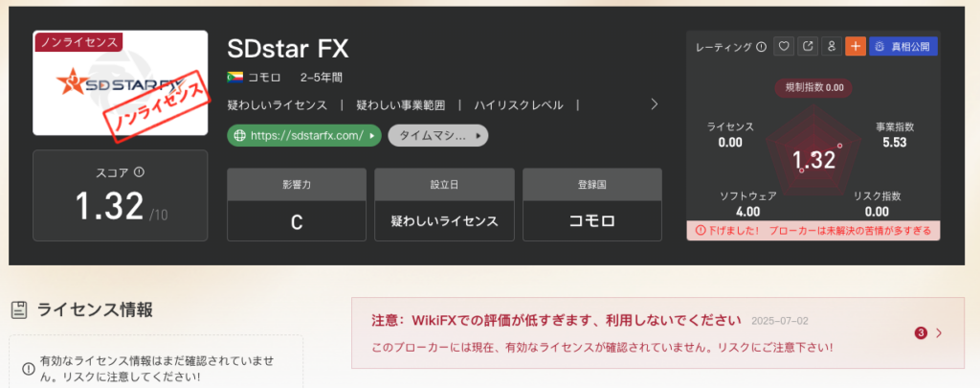Click the user profile icon in rating panel
This screenshot has height=388, width=980.
coord(832,46)
